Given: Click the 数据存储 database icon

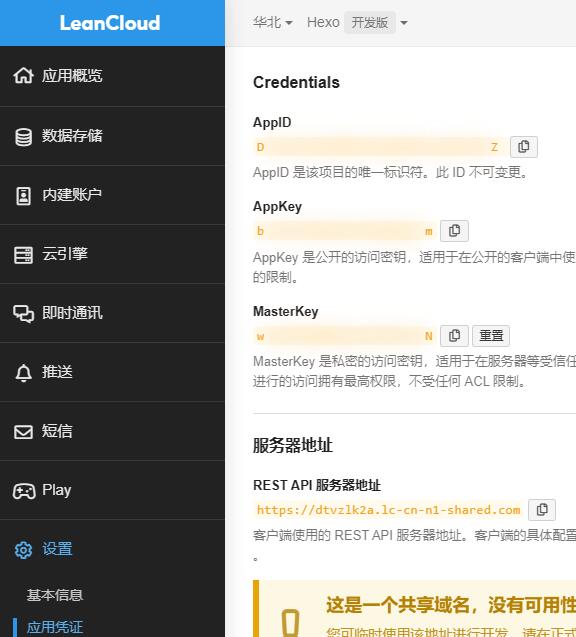Looking at the screenshot, I should click(23, 137).
